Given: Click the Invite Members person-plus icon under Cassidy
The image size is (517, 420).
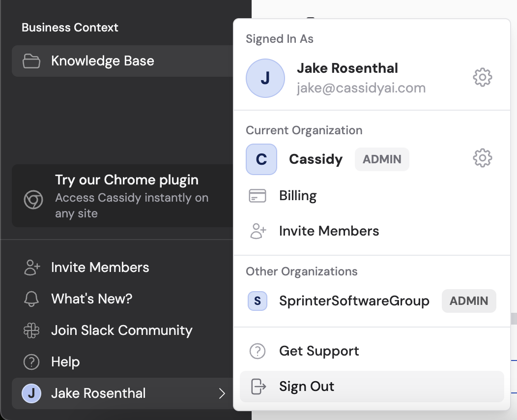Looking at the screenshot, I should click(x=257, y=231).
